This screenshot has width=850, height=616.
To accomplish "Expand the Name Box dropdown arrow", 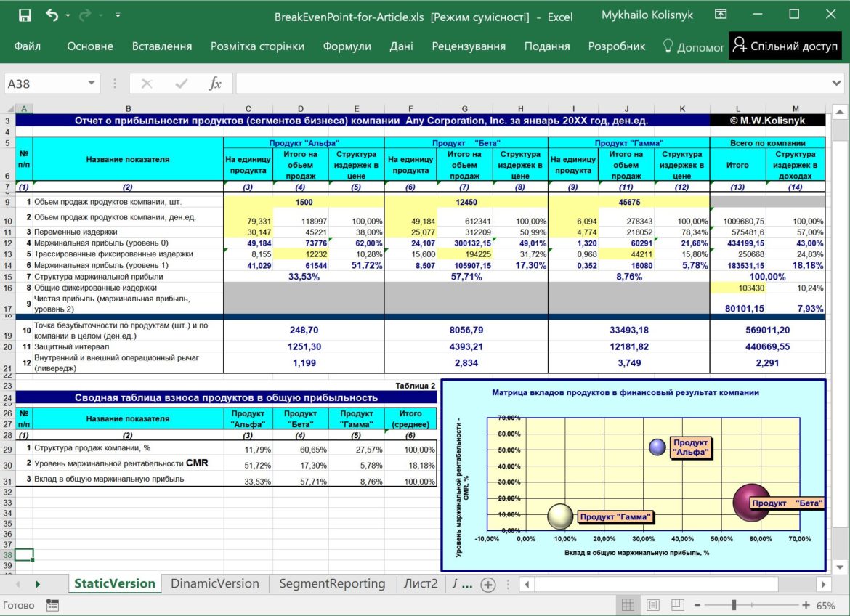I will 92,84.
